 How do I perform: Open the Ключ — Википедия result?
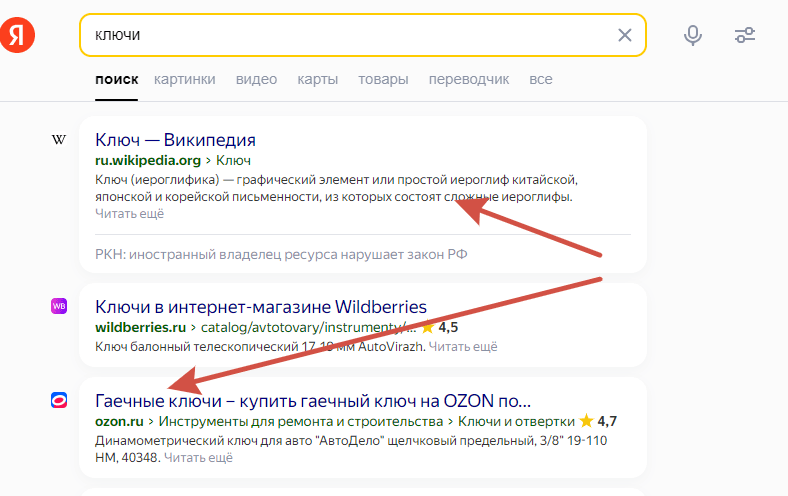(175, 140)
